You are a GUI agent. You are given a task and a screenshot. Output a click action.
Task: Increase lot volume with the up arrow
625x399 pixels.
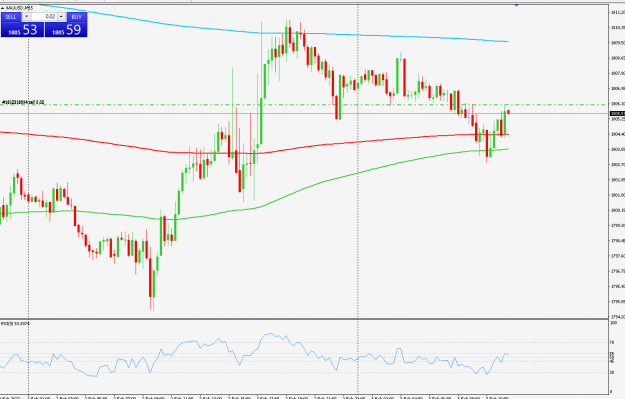tap(61, 17)
